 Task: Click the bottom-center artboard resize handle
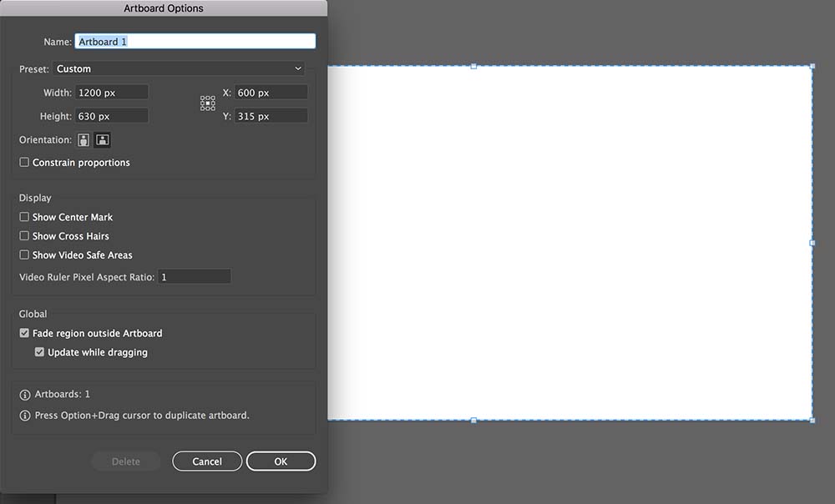point(473,420)
